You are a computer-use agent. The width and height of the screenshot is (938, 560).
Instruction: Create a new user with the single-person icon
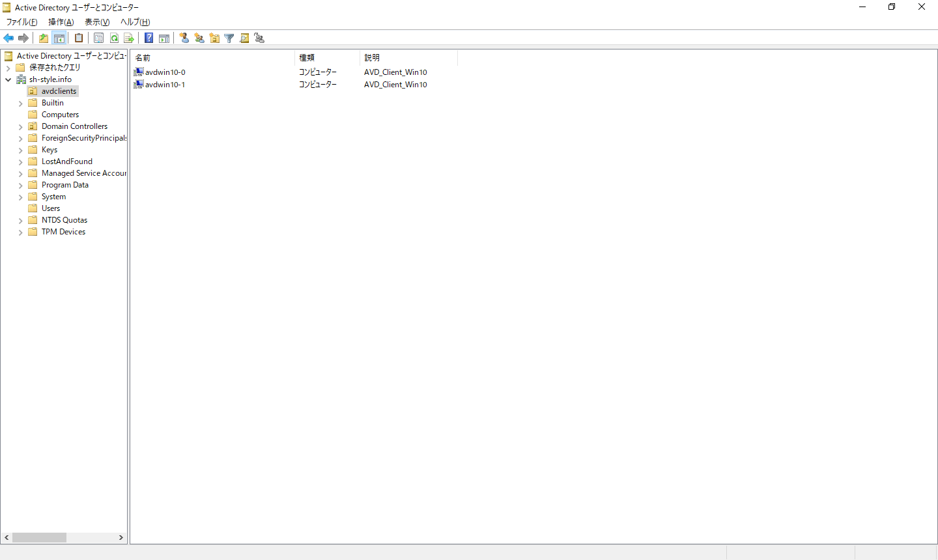click(184, 38)
